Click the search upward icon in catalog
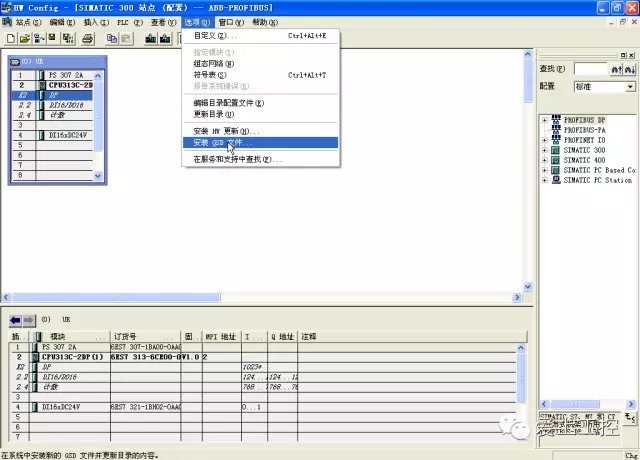640x460 pixels. (x=616, y=69)
